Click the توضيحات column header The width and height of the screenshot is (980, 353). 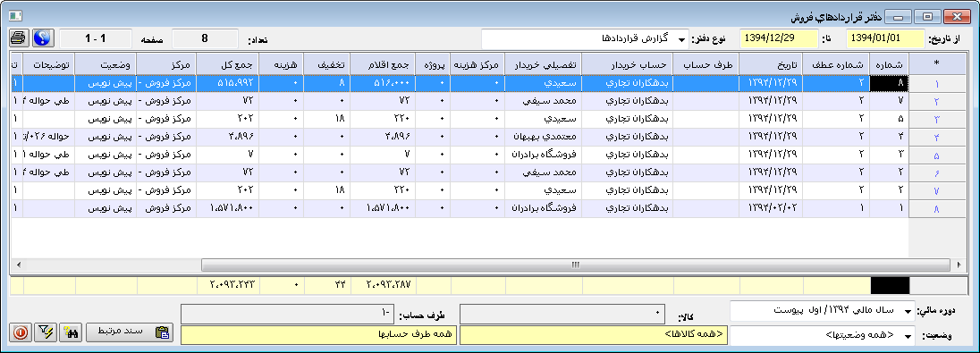pos(49,64)
